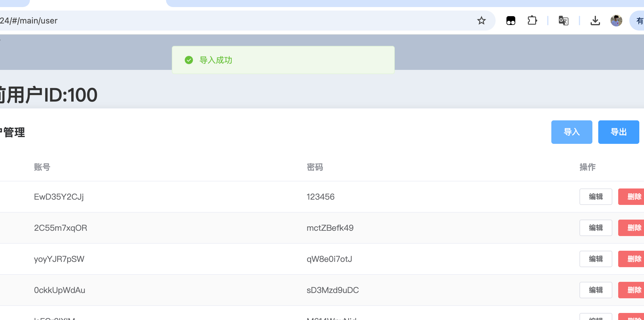The height and width of the screenshot is (320, 644).
Task: Delete the EwD35Y2CJj account row
Action: click(632, 197)
